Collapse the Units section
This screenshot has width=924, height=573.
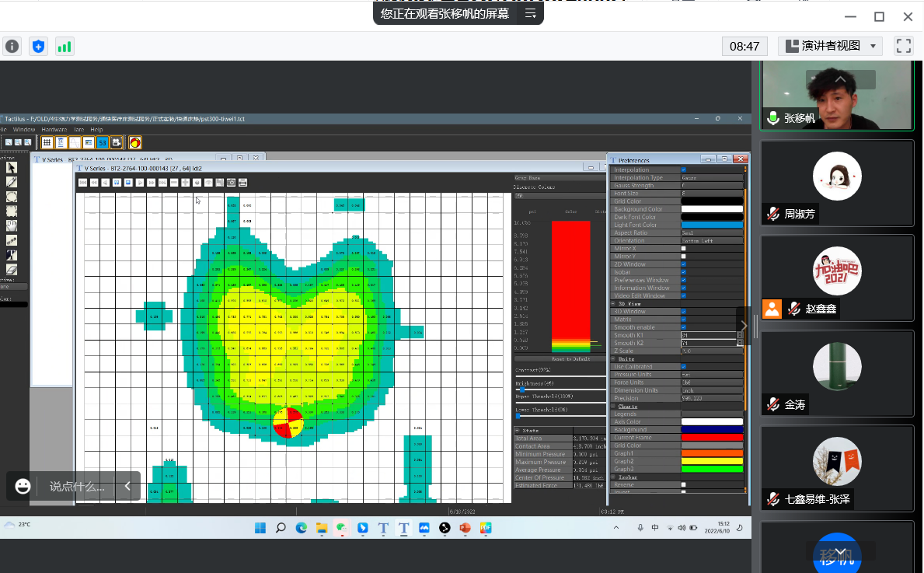tap(613, 359)
